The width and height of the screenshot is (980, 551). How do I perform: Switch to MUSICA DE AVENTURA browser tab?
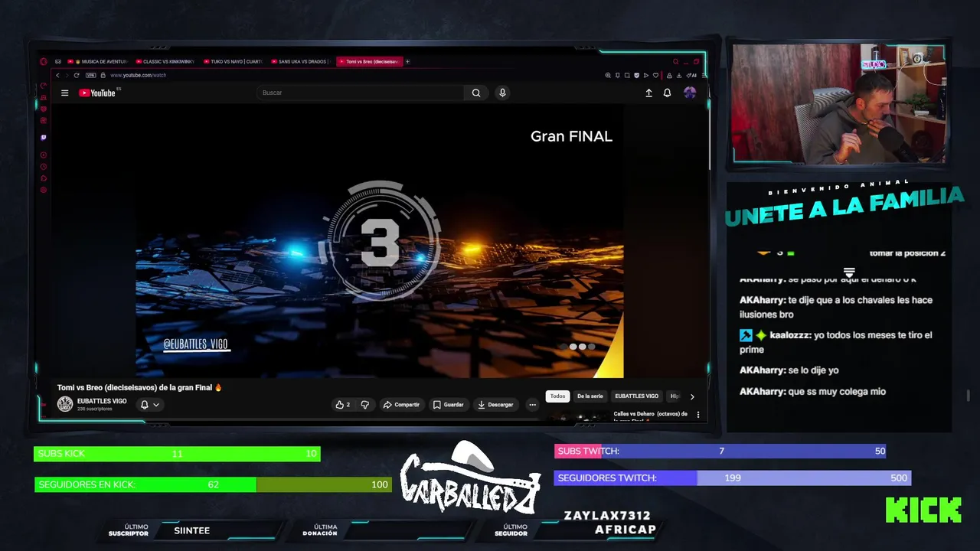tap(99, 61)
